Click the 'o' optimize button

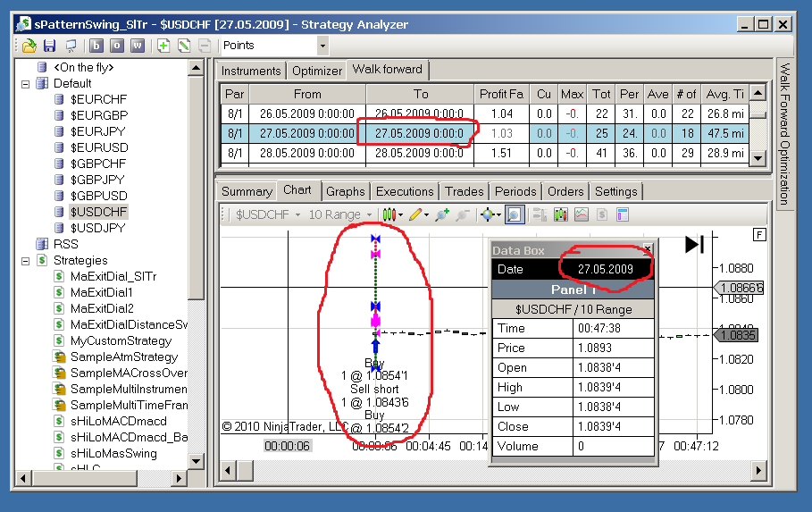pyautogui.click(x=116, y=46)
